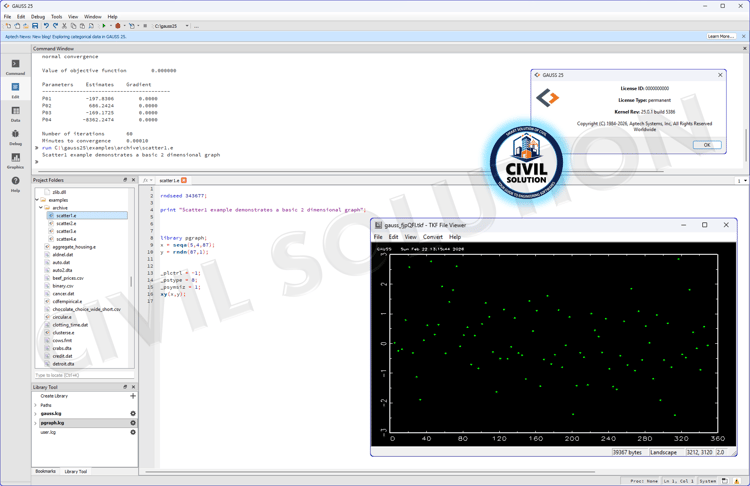The width and height of the screenshot is (750, 486).
Task: Click the toolbar ellipsis browse directory button
Action: pyautogui.click(x=196, y=26)
